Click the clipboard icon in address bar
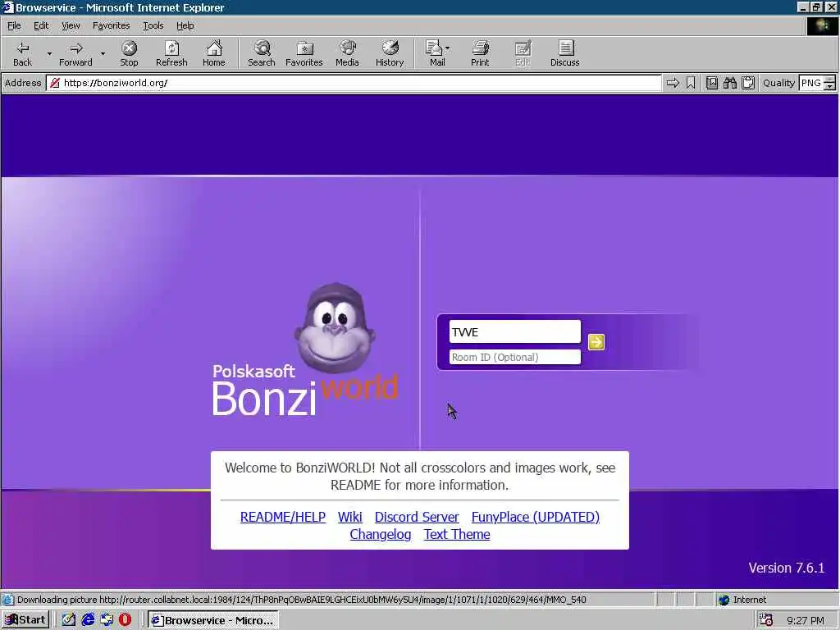This screenshot has height=630, width=840. tap(748, 83)
